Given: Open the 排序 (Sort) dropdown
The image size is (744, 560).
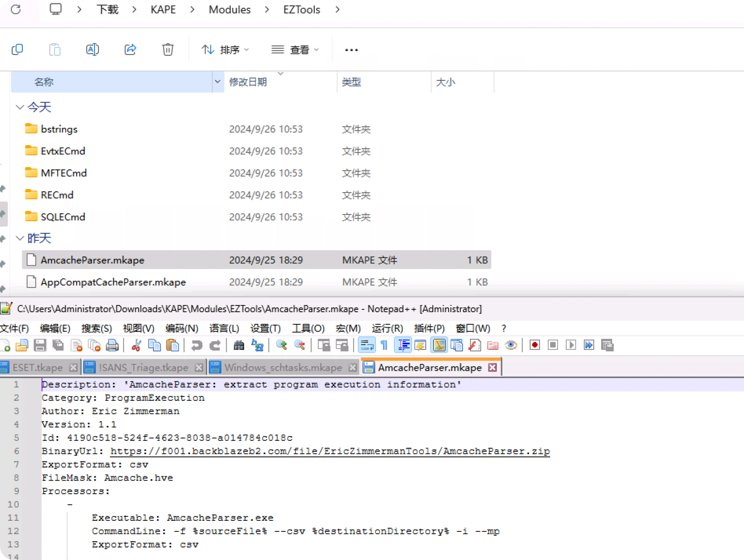Looking at the screenshot, I should tap(225, 49).
